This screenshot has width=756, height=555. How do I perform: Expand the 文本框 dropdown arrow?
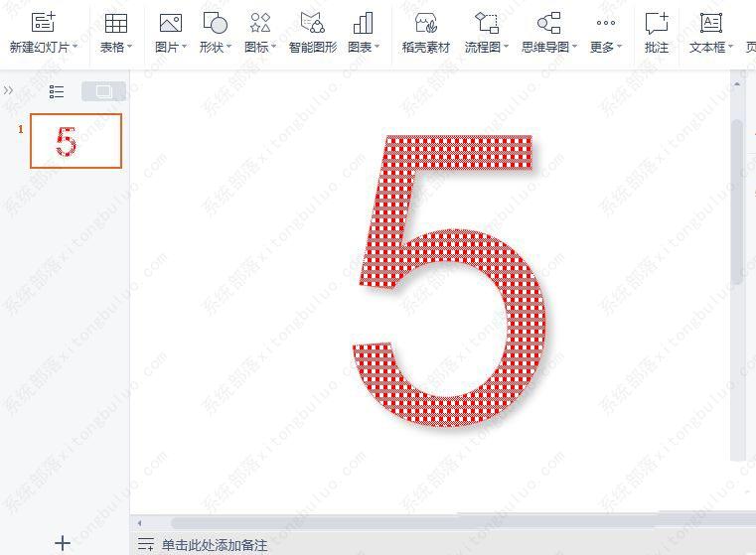731,47
